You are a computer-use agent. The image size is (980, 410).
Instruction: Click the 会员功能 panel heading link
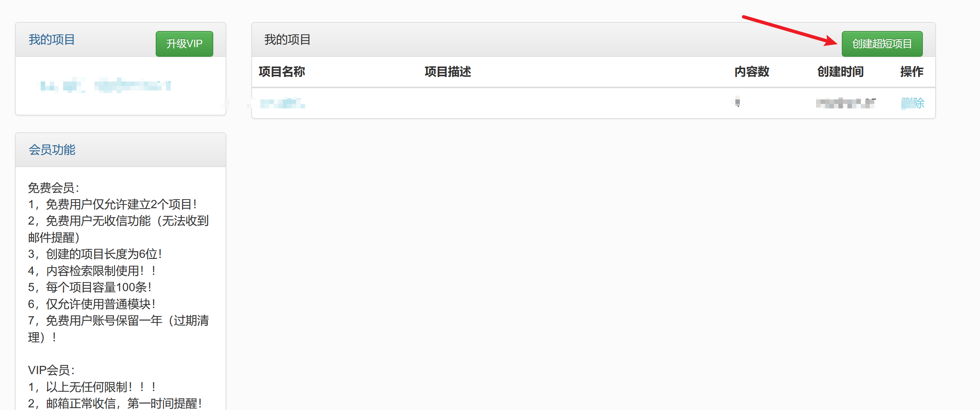52,149
